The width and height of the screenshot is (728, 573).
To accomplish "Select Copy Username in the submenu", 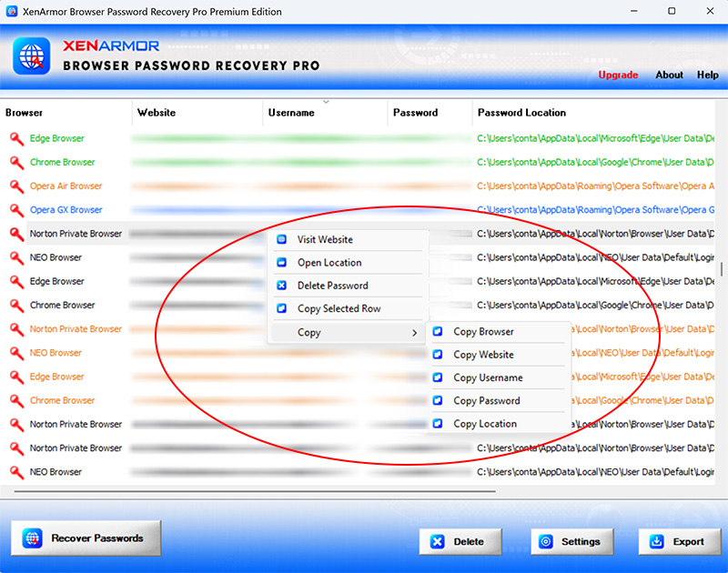I will (488, 378).
